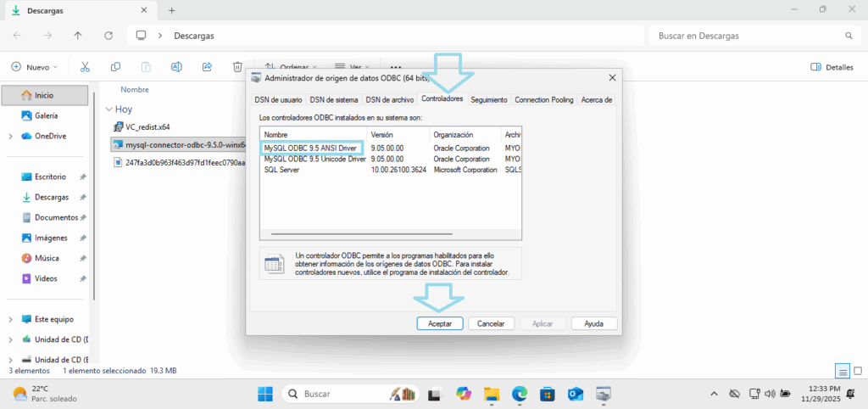
Task: Open the Ver dropdown
Action: coord(352,66)
